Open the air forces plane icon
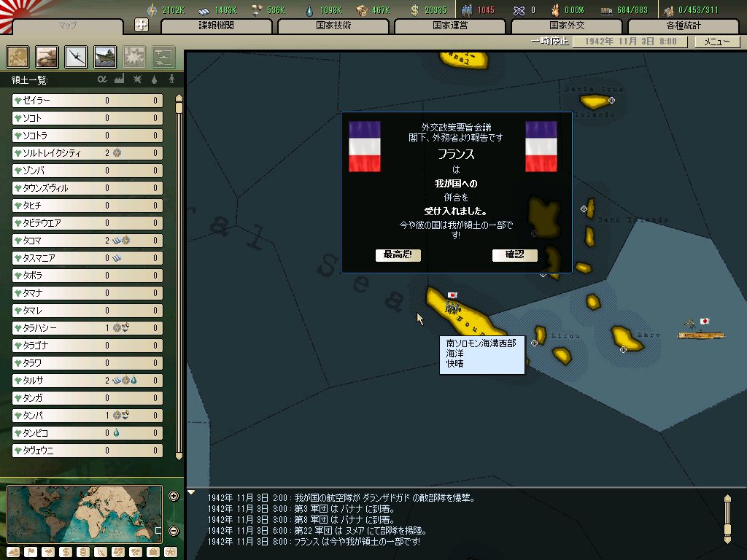Screen dimensions: 747x560 pyautogui.click(x=76, y=57)
